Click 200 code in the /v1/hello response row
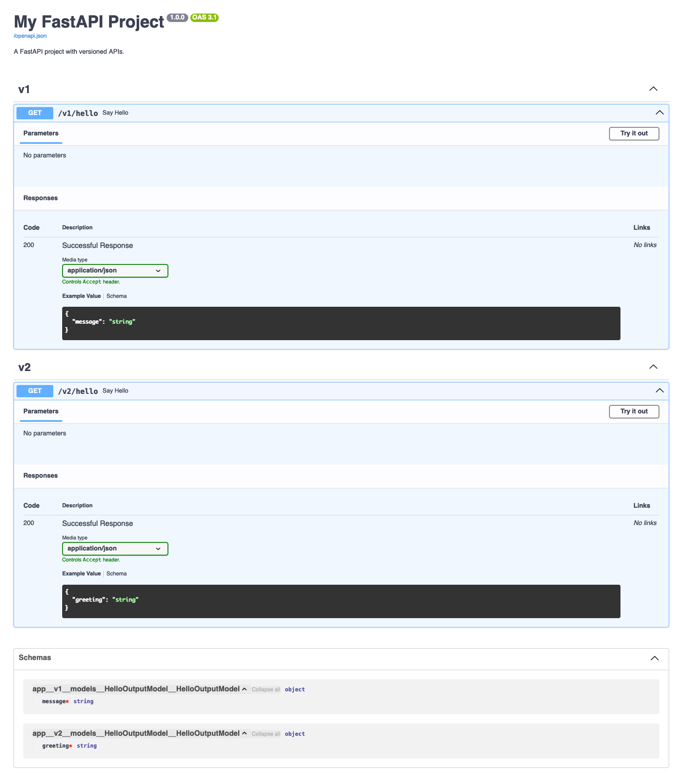 (29, 245)
